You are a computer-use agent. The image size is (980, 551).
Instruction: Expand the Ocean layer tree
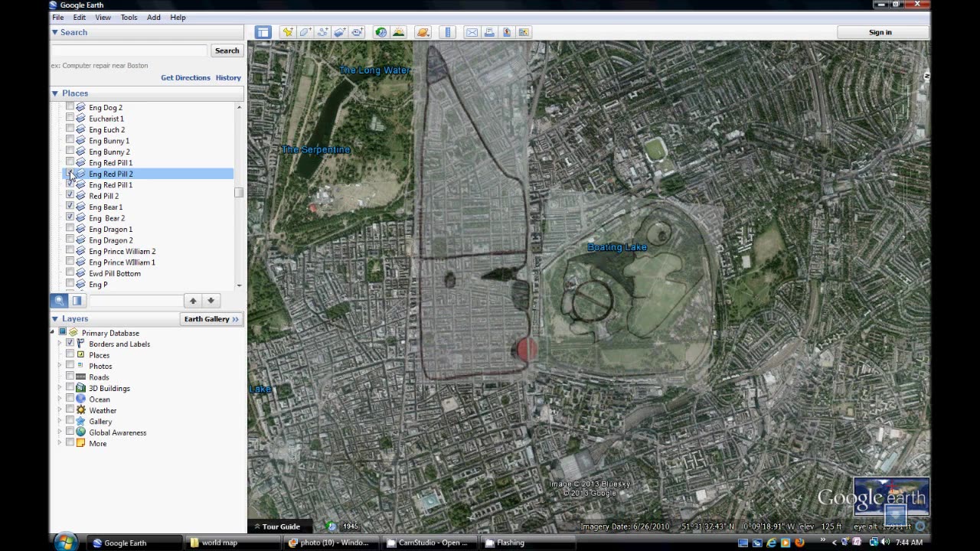click(x=60, y=399)
